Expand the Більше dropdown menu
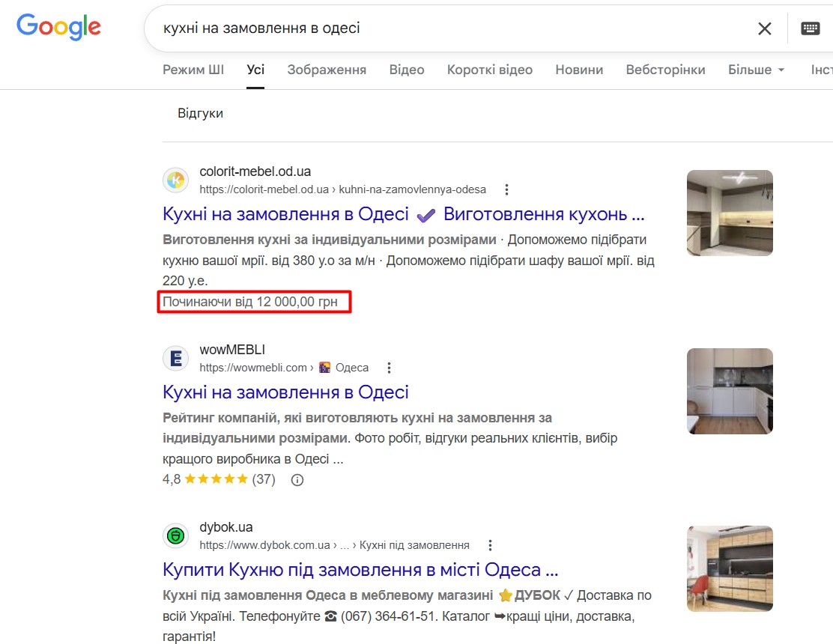This screenshot has width=833, height=644. click(756, 70)
